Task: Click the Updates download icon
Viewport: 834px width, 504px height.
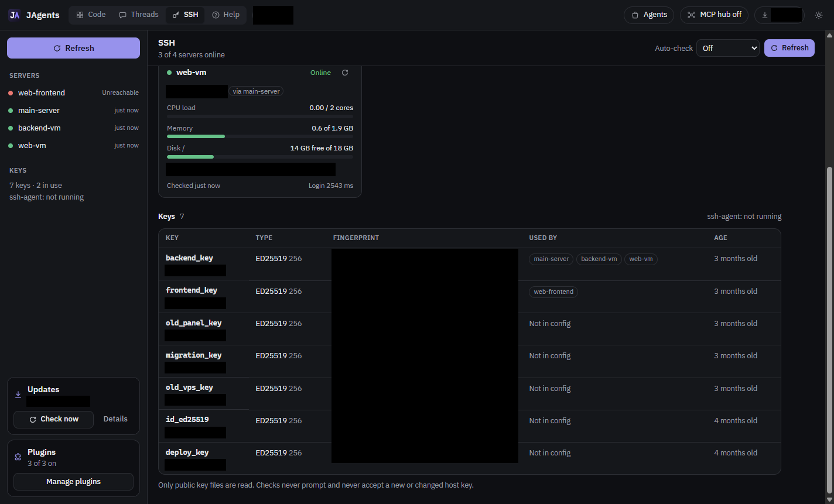Action: (18, 395)
